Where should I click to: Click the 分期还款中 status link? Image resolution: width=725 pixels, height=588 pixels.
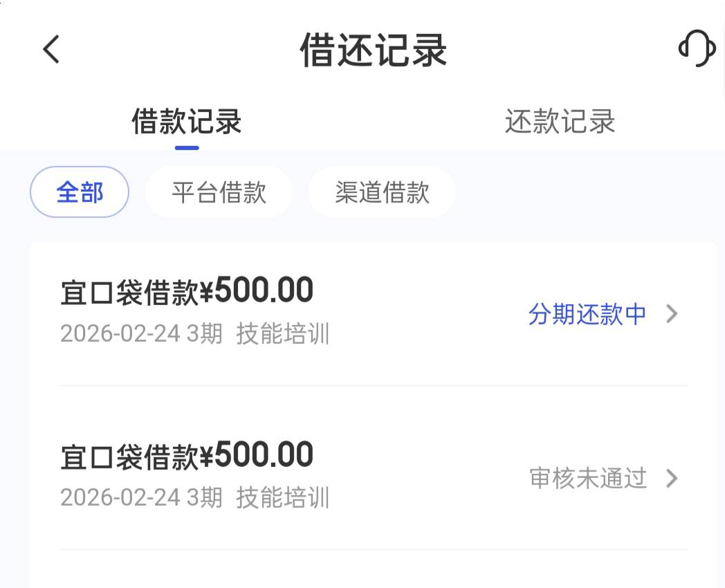point(587,315)
